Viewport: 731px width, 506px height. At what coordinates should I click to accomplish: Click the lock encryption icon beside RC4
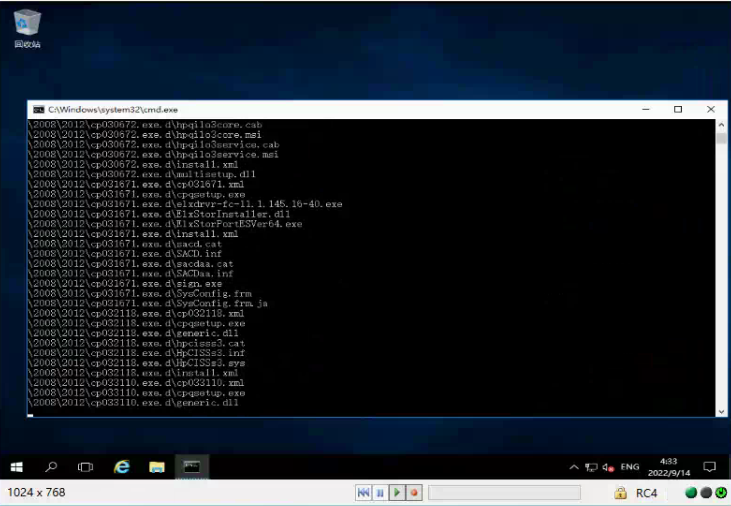[x=621, y=493]
